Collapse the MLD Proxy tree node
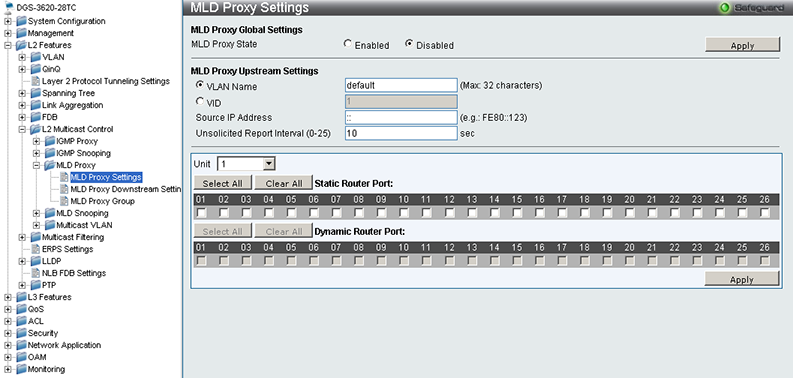Screen dimensions: 793x378 (x=36, y=165)
